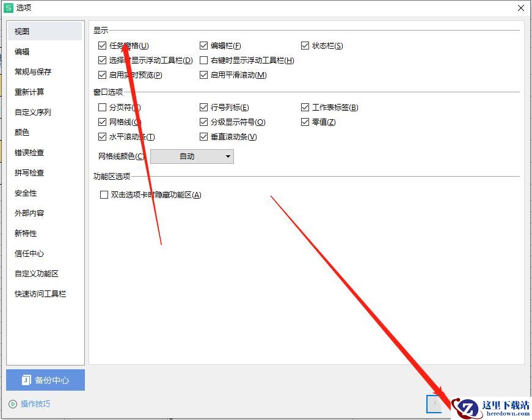Open the 操作技巧 link
Viewport: 532px width, 420px height.
click(x=35, y=404)
